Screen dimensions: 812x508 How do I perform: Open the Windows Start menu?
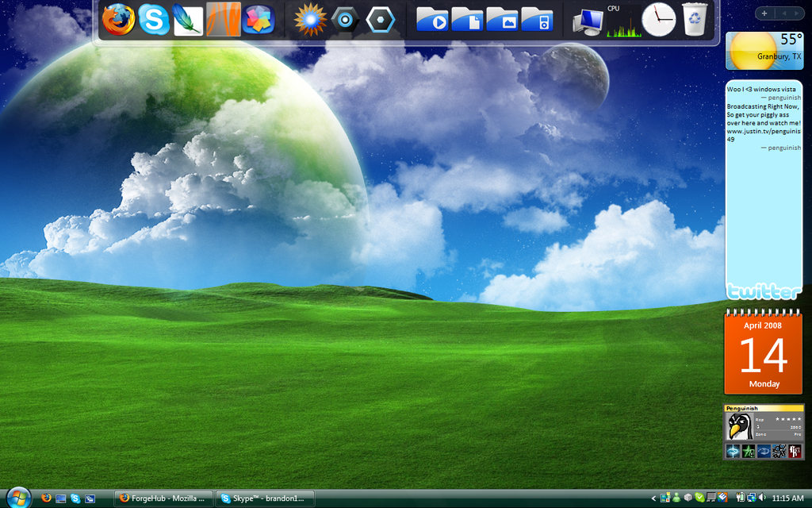pyautogui.click(x=19, y=498)
